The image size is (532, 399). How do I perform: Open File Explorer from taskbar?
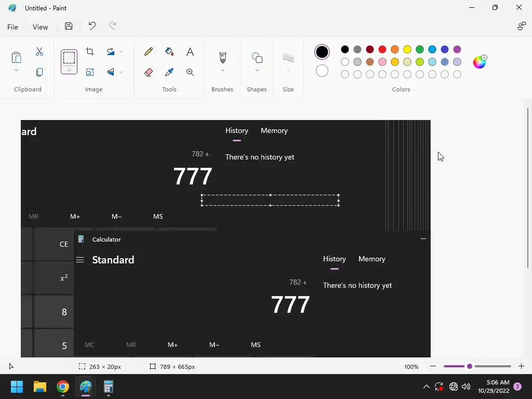(x=39, y=387)
